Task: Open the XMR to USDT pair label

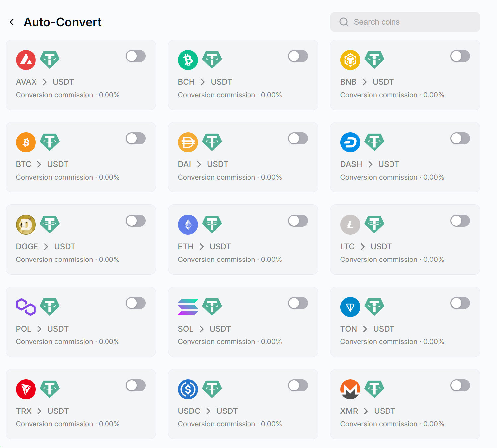Action: [x=368, y=411]
